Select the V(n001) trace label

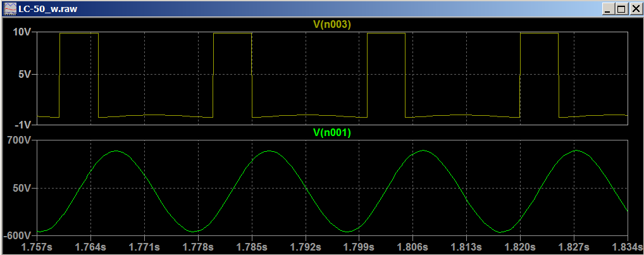pyautogui.click(x=332, y=133)
